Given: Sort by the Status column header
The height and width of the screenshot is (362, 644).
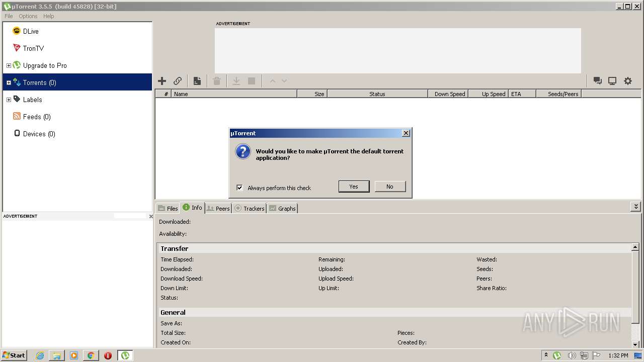Looking at the screenshot, I should coord(377,94).
